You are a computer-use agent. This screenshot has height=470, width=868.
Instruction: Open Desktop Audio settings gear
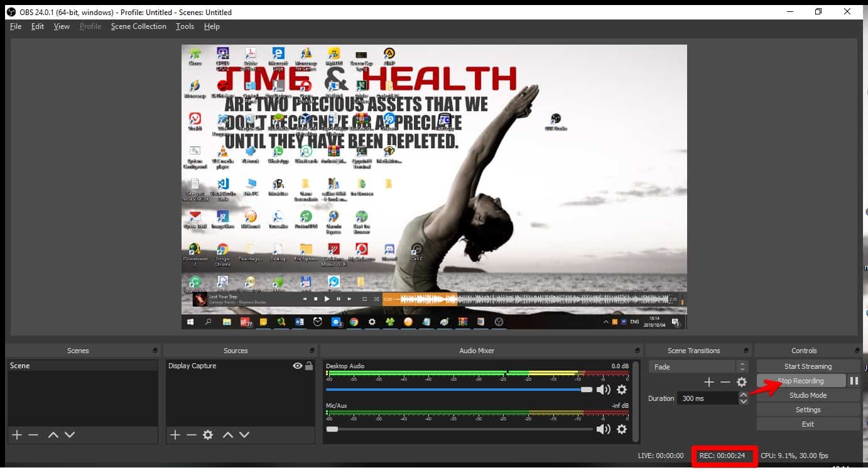[622, 390]
